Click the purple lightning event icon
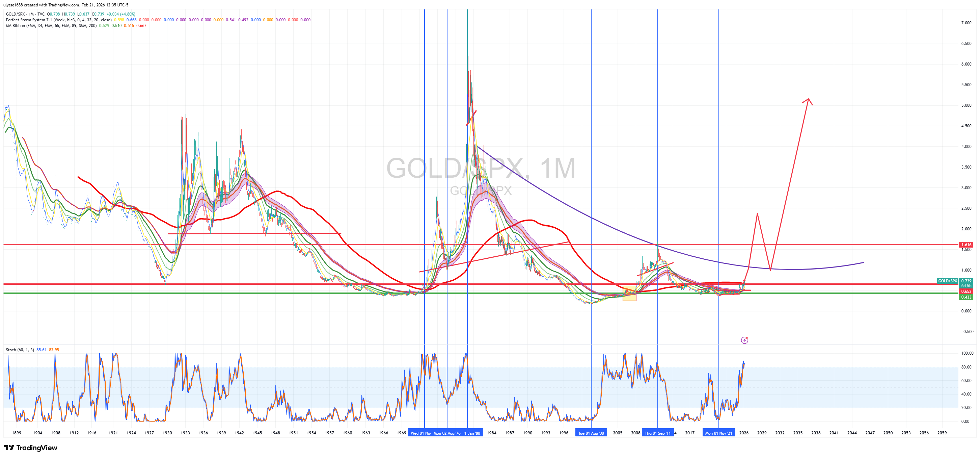The height and width of the screenshot is (458, 980). coord(744,340)
